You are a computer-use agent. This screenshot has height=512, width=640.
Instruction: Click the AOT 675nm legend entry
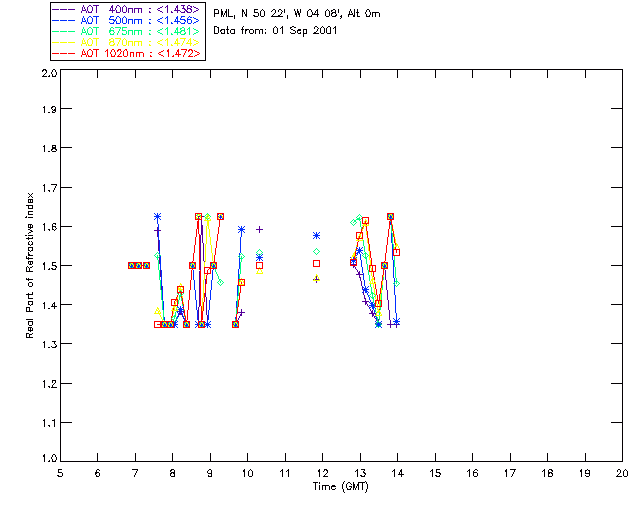[127, 31]
